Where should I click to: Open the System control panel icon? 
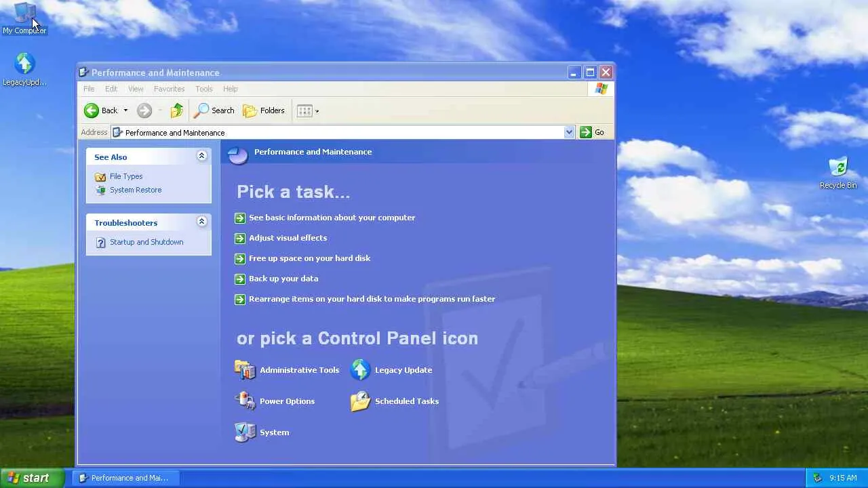(245, 432)
